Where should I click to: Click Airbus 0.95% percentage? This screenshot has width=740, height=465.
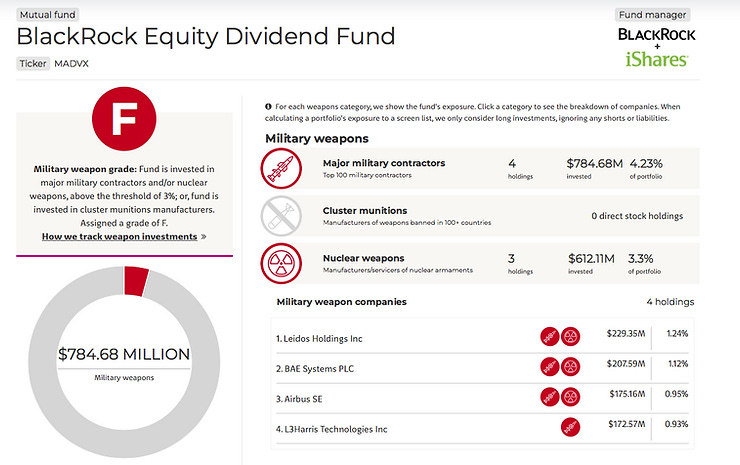coord(676,394)
